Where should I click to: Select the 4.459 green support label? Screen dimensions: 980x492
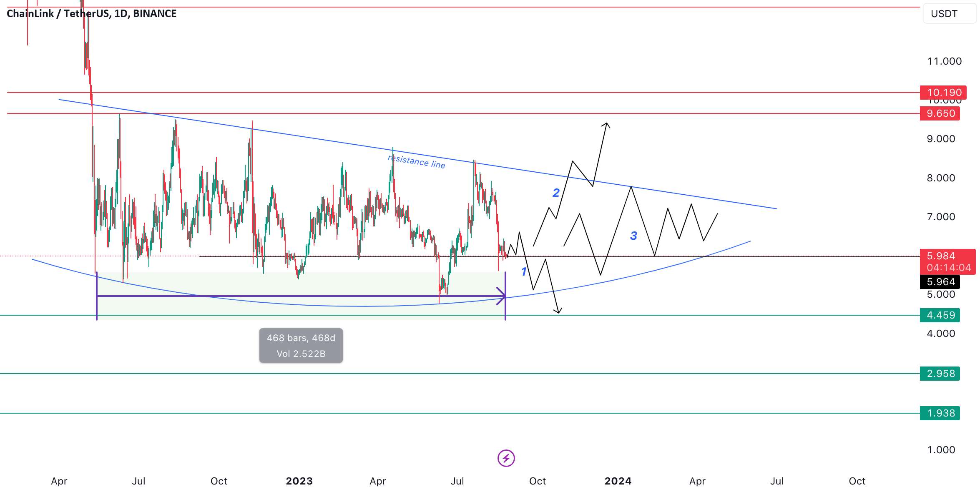click(940, 315)
